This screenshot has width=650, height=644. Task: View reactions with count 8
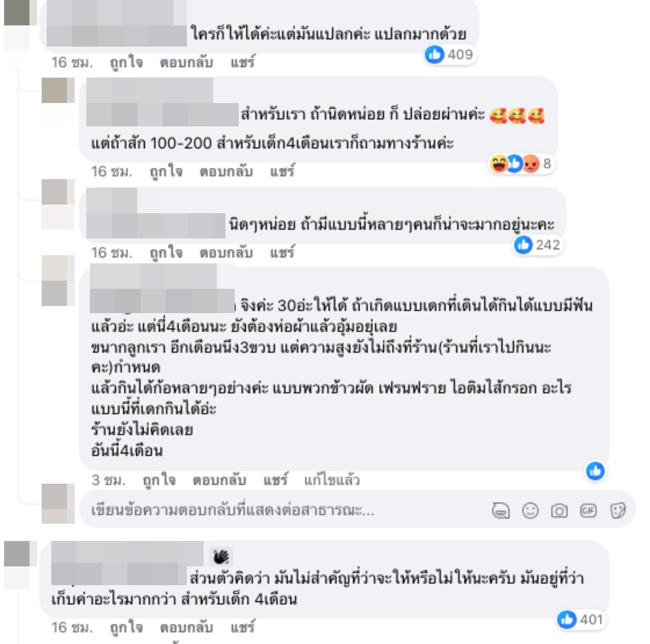(521, 163)
